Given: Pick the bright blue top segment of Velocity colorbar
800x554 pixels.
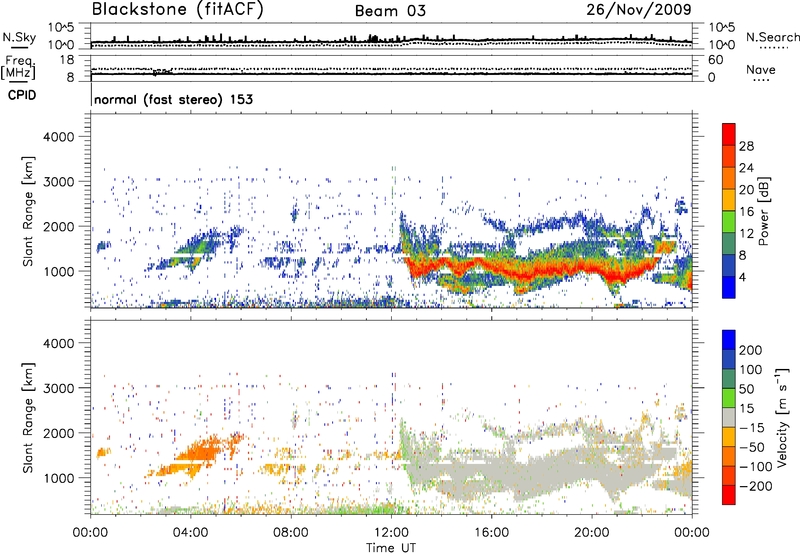Looking at the screenshot, I should pos(729,340).
